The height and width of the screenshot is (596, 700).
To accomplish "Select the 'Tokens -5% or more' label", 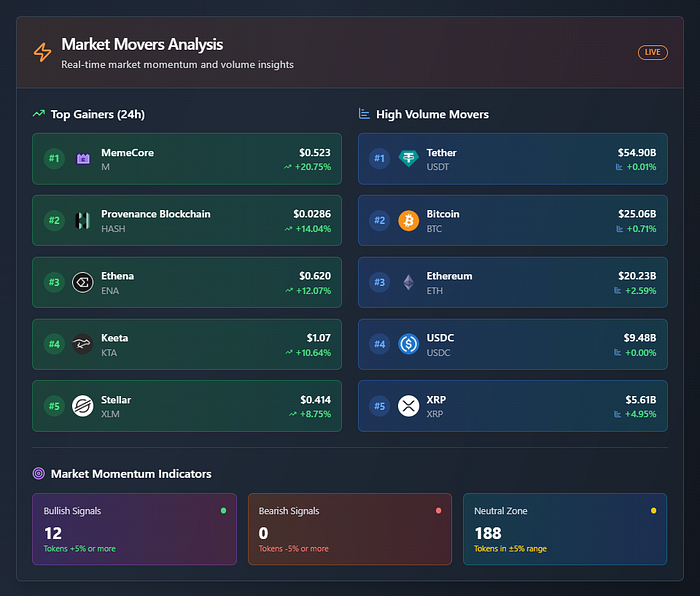I will coord(294,549).
